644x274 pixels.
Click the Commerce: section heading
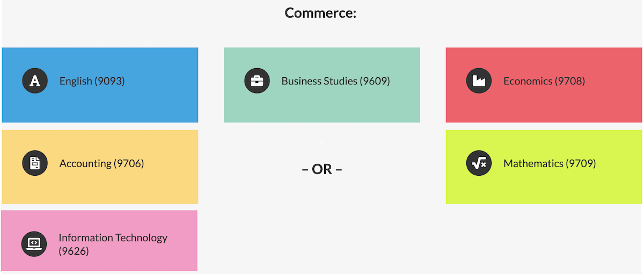pos(320,12)
